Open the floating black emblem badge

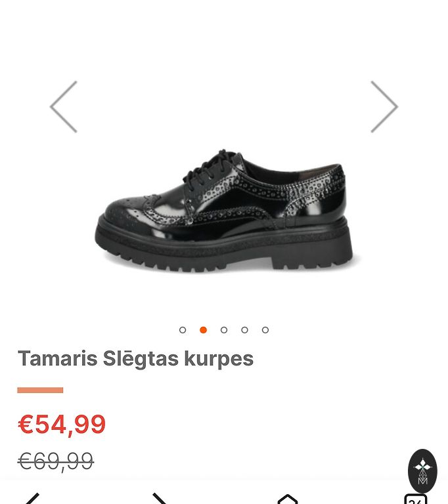pos(422,471)
